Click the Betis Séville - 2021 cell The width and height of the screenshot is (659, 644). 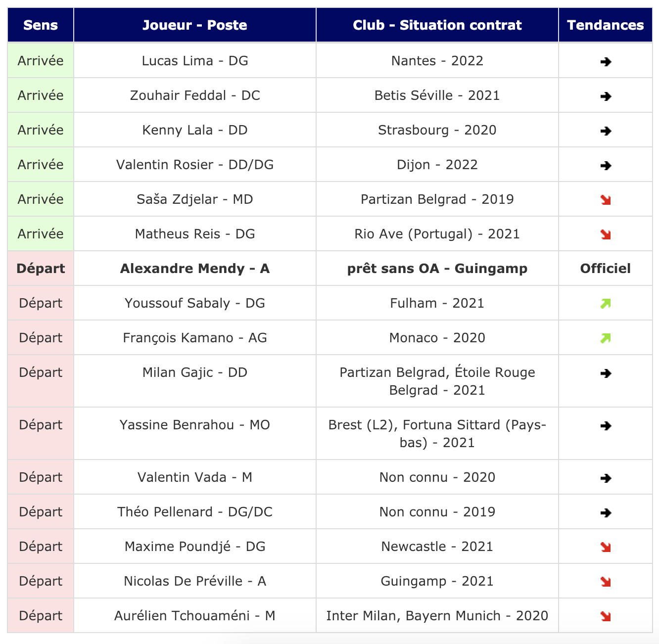coord(437,95)
